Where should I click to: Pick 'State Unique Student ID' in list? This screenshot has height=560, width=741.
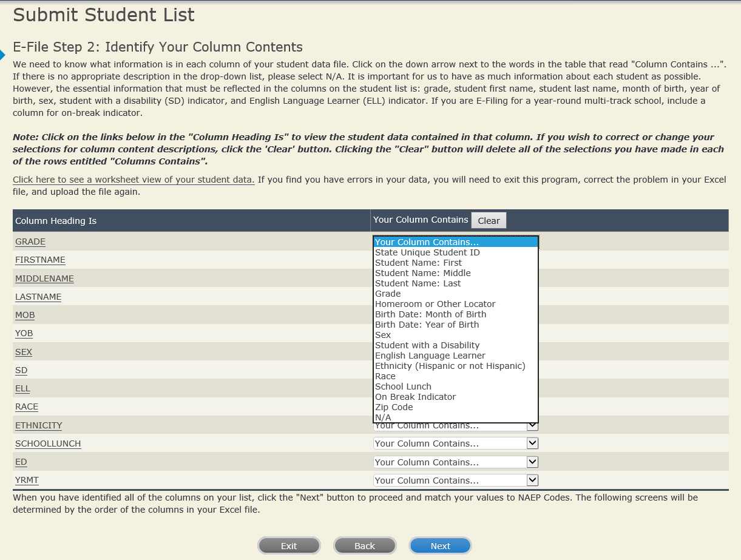427,252
